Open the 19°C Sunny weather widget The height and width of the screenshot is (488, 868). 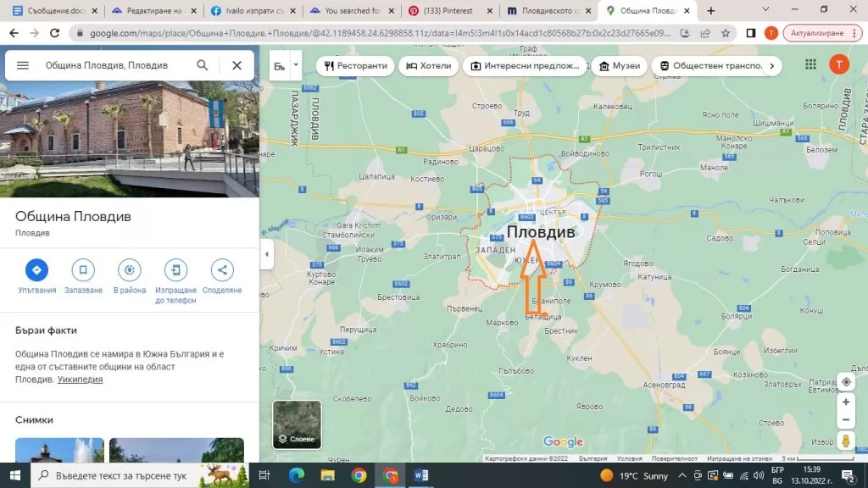(x=634, y=476)
